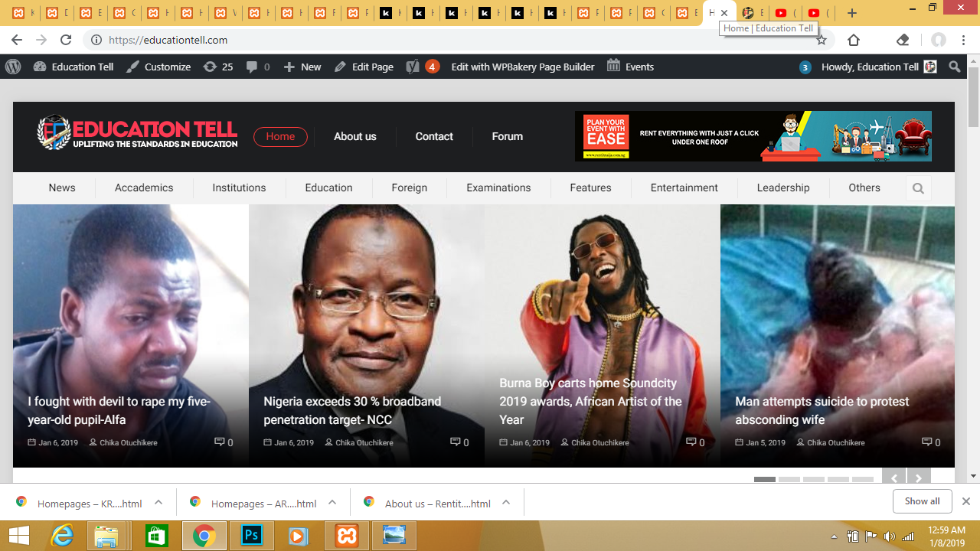The height and width of the screenshot is (551, 980).
Task: Launch Photoshop from the taskbar
Action: [251, 536]
